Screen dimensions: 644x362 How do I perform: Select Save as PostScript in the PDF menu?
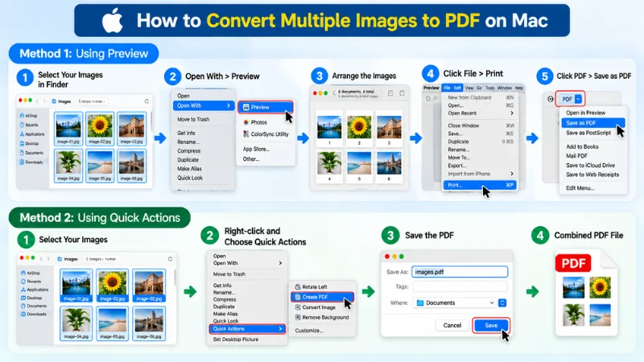click(588, 133)
